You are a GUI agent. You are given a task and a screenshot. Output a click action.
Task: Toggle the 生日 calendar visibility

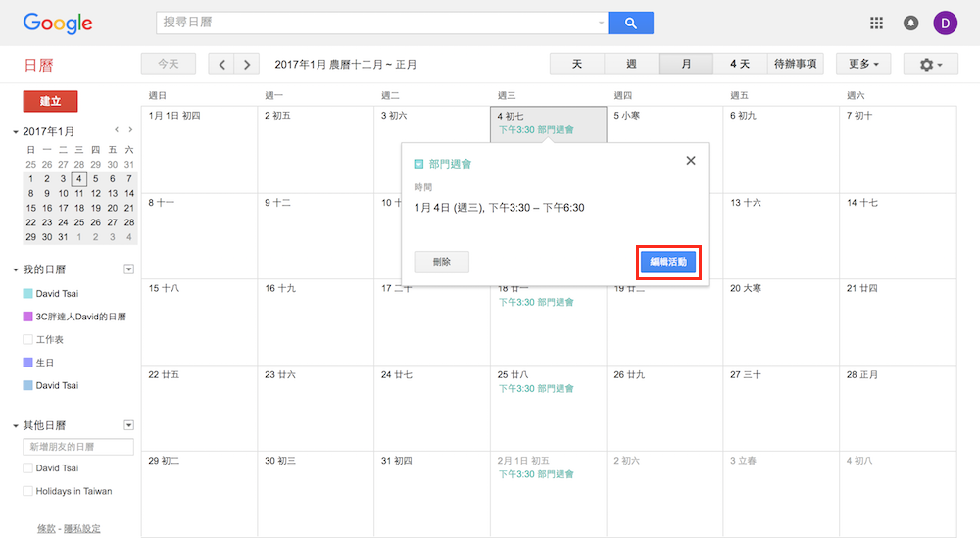(x=27, y=363)
